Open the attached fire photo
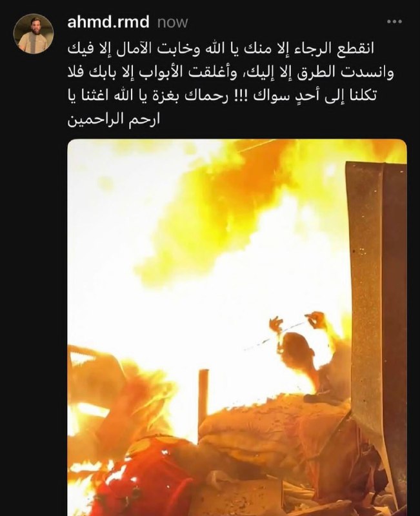 click(x=237, y=328)
